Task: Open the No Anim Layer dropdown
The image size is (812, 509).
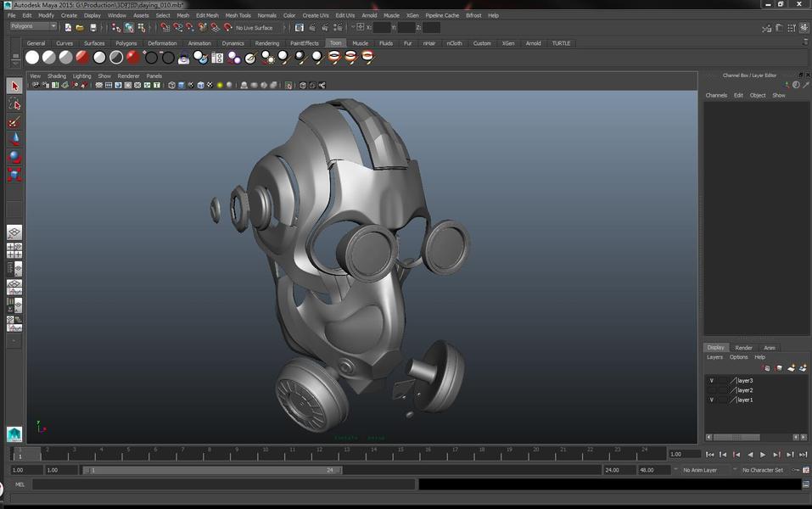Action: click(x=700, y=470)
